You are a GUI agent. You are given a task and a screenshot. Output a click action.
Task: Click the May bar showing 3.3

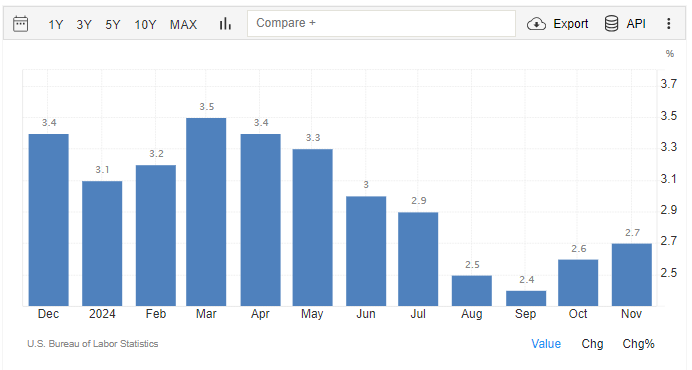coord(312,227)
